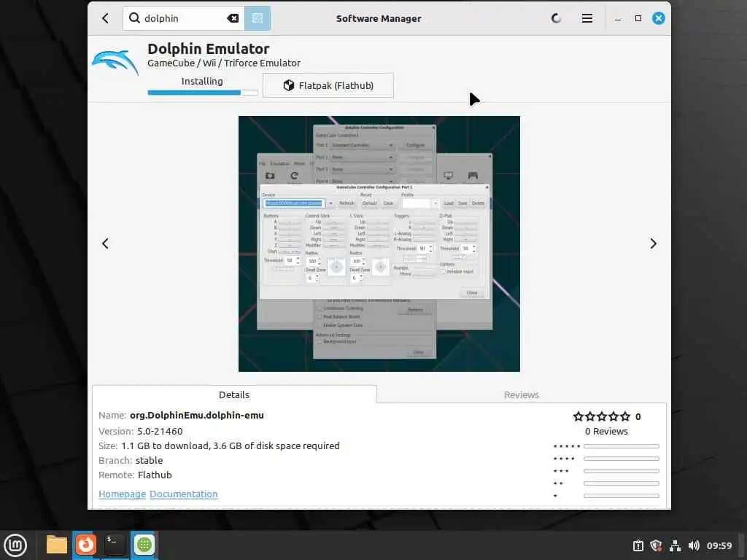Open the Homepage link
Viewport: 747px width, 560px height.
[122, 494]
